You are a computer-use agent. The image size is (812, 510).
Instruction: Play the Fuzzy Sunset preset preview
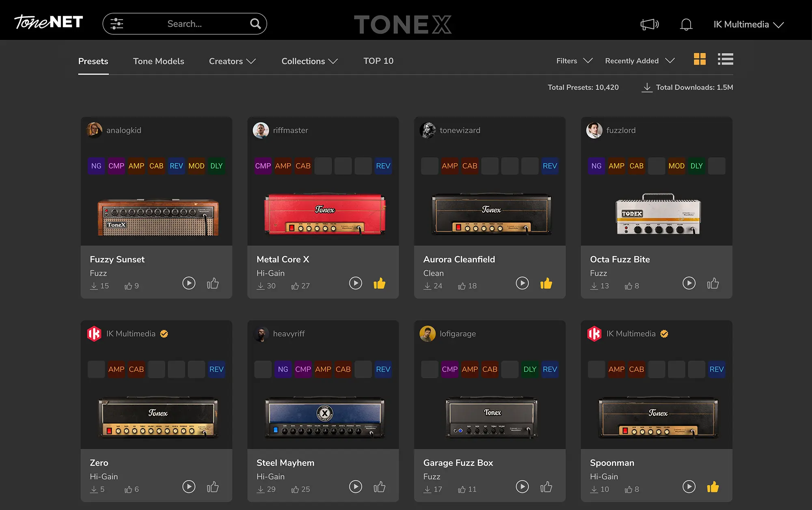coord(189,283)
